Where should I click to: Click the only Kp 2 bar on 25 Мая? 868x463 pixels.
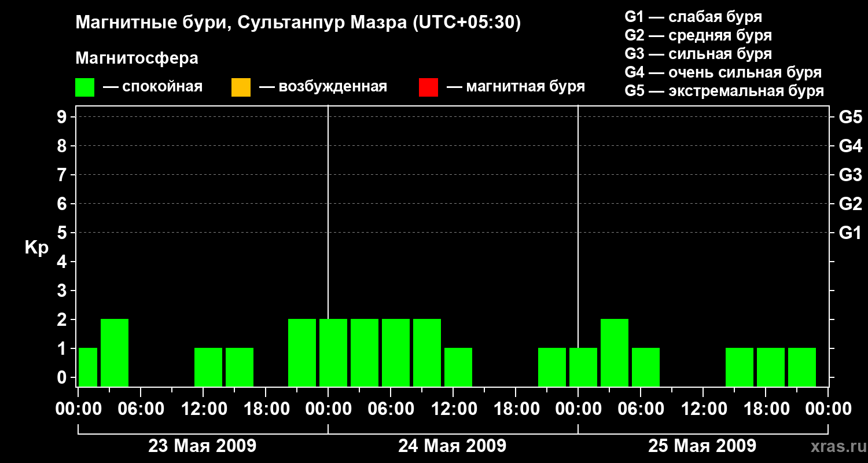tap(615, 352)
